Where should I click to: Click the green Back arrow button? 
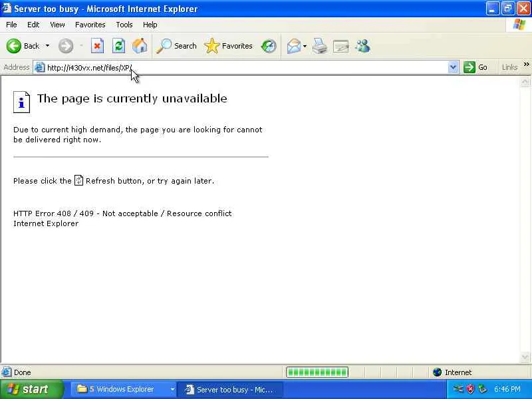coord(14,46)
